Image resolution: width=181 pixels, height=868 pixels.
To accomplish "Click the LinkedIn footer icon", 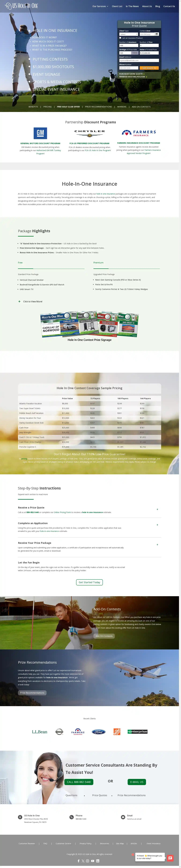I will click(98, 861).
